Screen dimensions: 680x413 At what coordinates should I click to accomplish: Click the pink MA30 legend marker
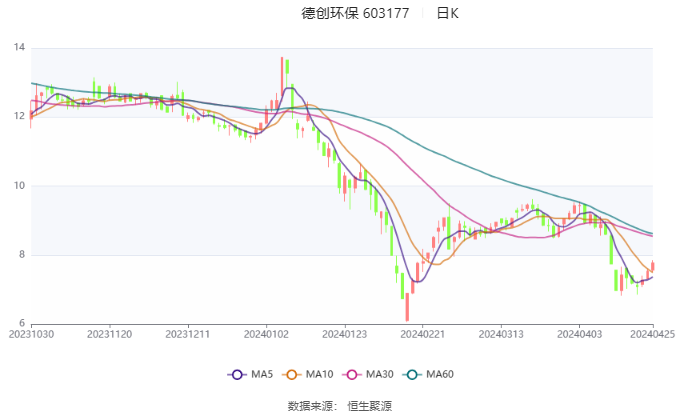(353, 374)
